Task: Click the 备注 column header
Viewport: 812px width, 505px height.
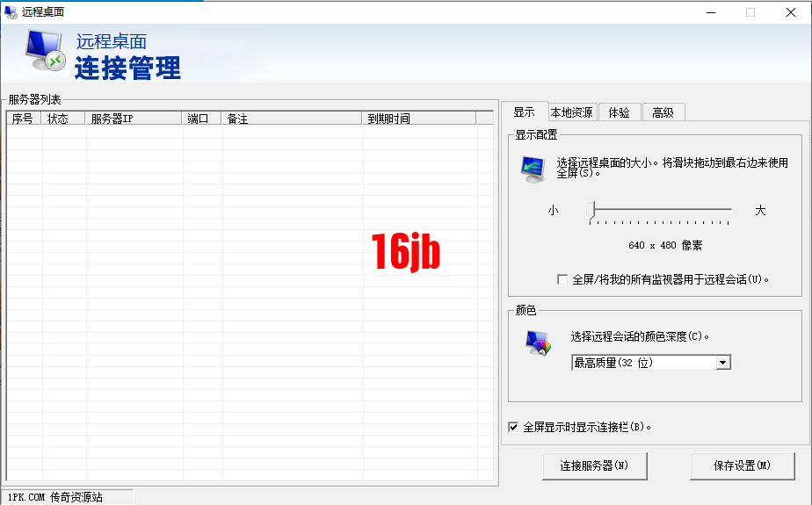Action: (293, 119)
